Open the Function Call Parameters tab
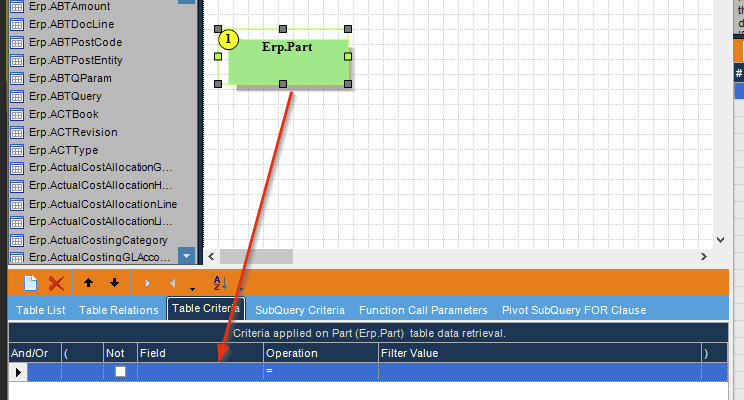 coord(423,310)
